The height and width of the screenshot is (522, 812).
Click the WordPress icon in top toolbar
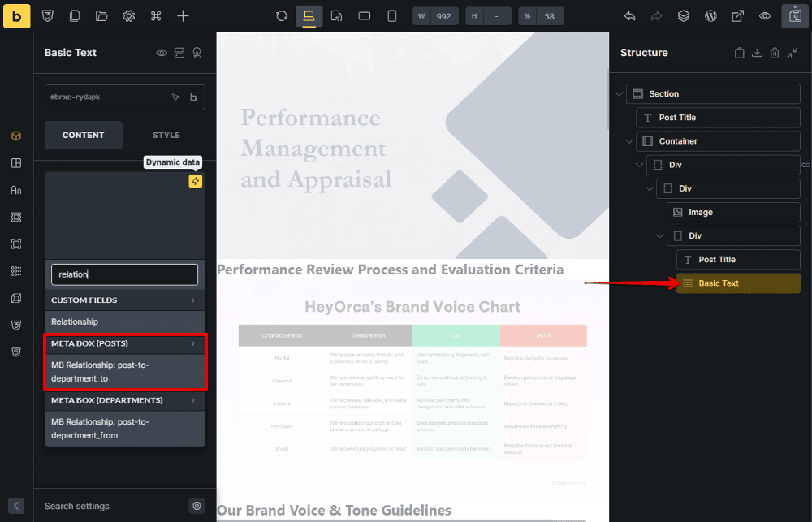coord(710,16)
